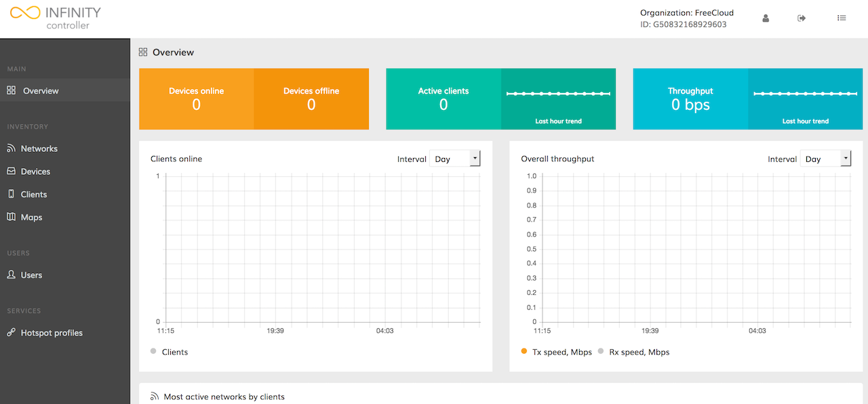The height and width of the screenshot is (404, 868).
Task: Click the Networks wifi icon in sidebar
Action: coord(11,148)
